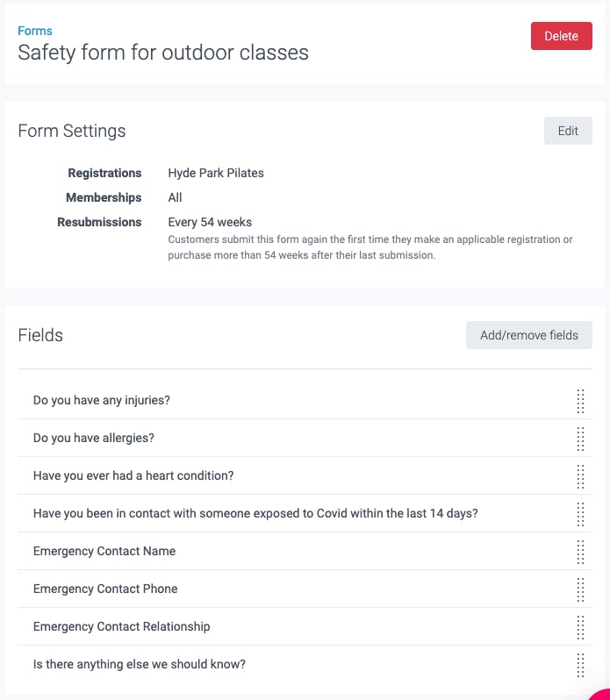Select 'Is there anything else we should know?' row
The height and width of the screenshot is (700, 610).
(x=305, y=664)
